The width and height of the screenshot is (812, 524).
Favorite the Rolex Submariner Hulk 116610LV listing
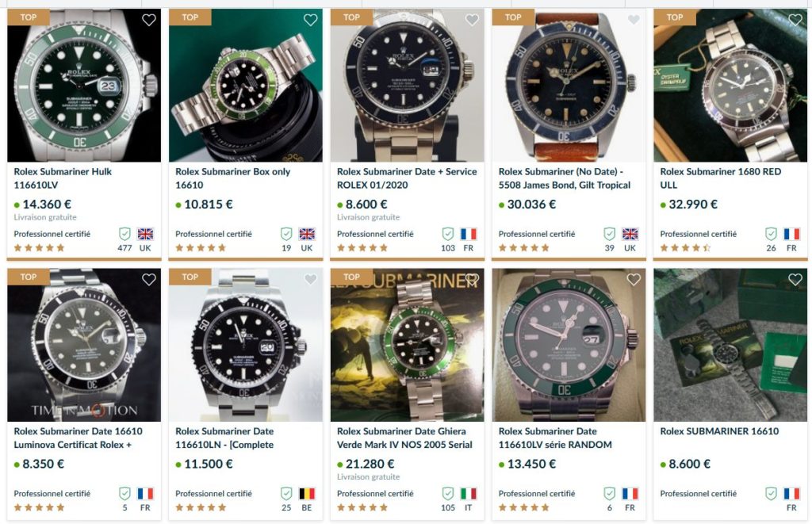[x=148, y=20]
